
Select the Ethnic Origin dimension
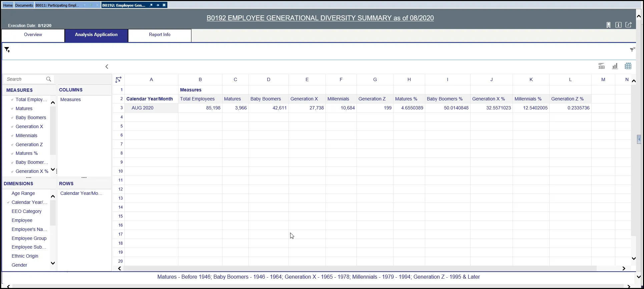click(x=25, y=256)
